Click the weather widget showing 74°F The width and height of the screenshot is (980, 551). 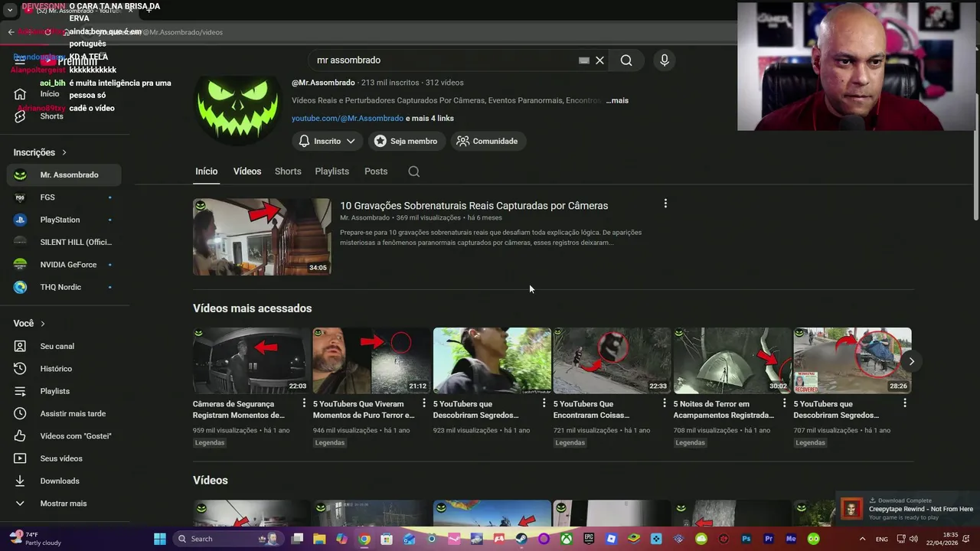point(34,539)
